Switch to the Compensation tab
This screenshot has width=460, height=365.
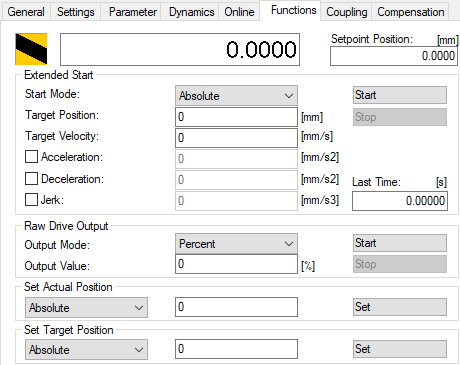click(411, 12)
